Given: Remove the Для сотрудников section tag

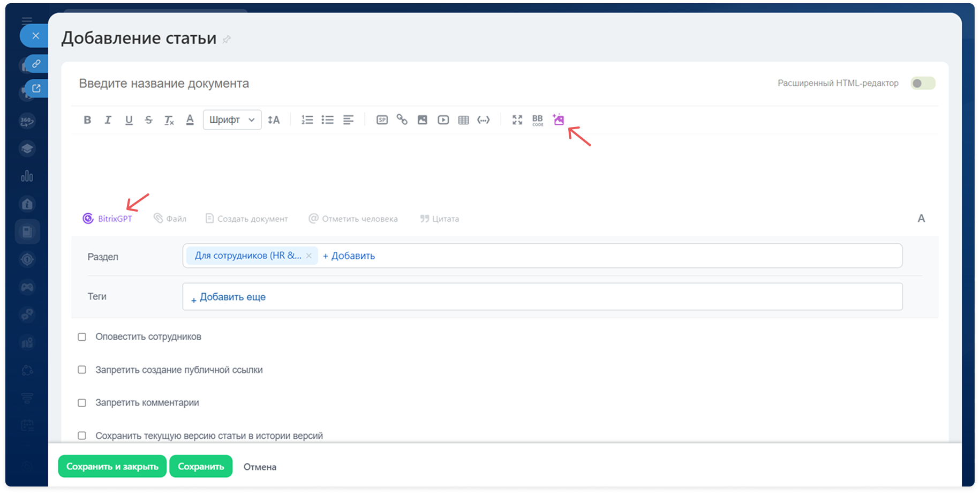Looking at the screenshot, I should 309,256.
